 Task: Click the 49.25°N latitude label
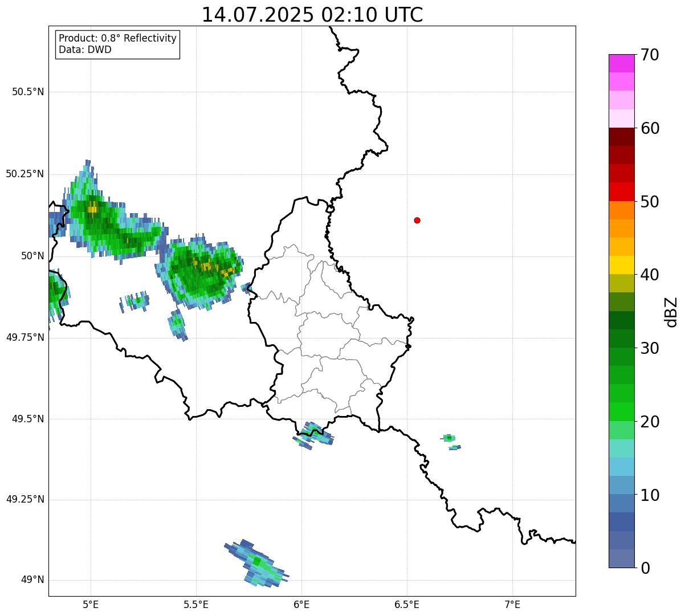[25, 499]
